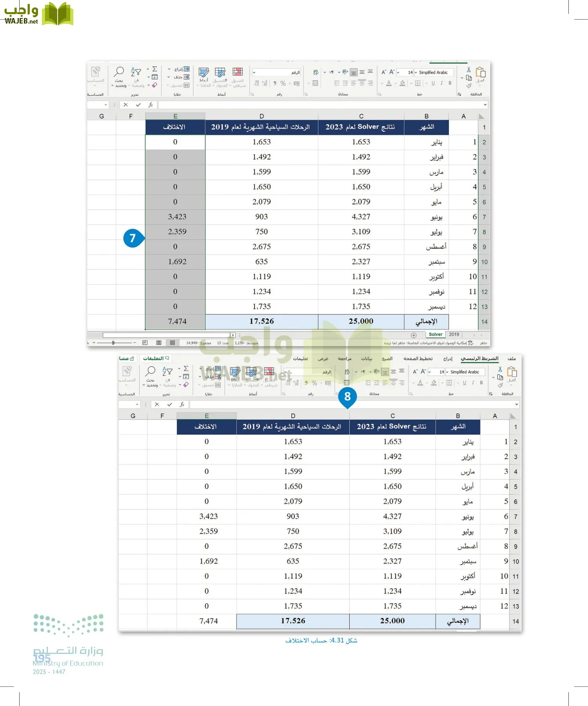This screenshot has width=588, height=706.
Task: Switch to Page Layout view in status bar
Action: [159, 343]
